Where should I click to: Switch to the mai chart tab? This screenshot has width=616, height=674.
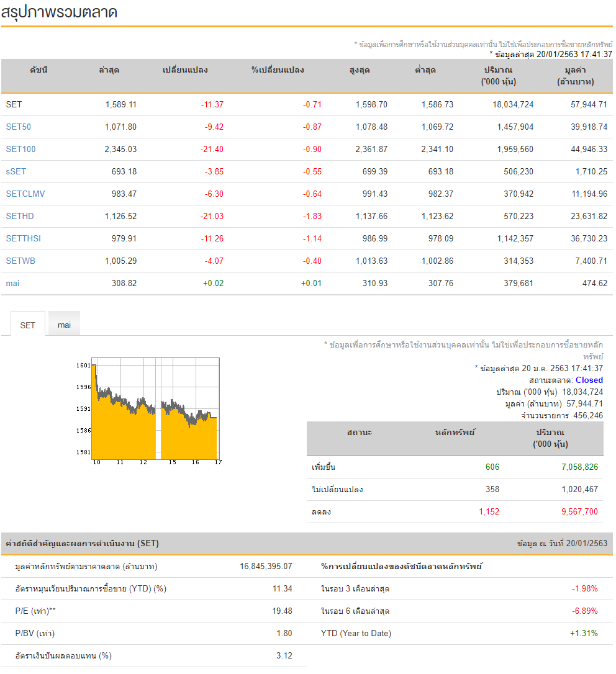coord(64,325)
